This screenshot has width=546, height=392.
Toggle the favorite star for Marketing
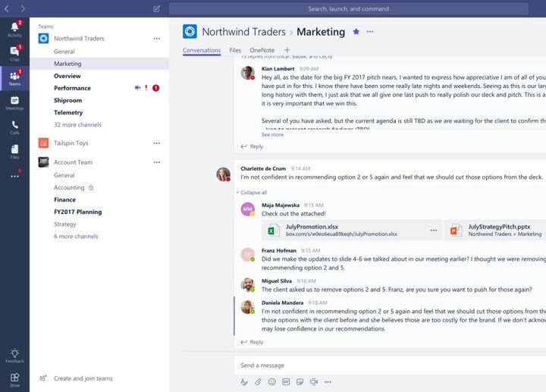coord(356,32)
